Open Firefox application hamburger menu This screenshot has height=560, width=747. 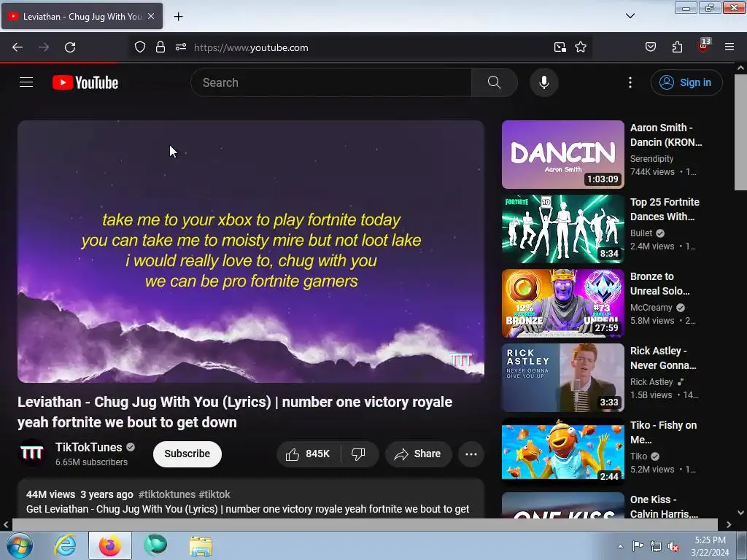(x=729, y=47)
